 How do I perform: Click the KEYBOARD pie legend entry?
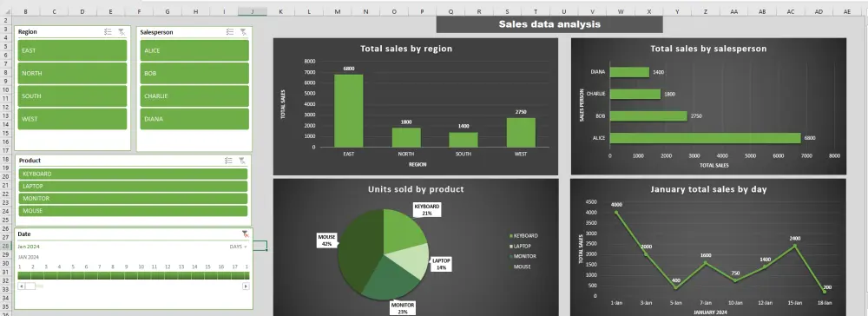523,236
